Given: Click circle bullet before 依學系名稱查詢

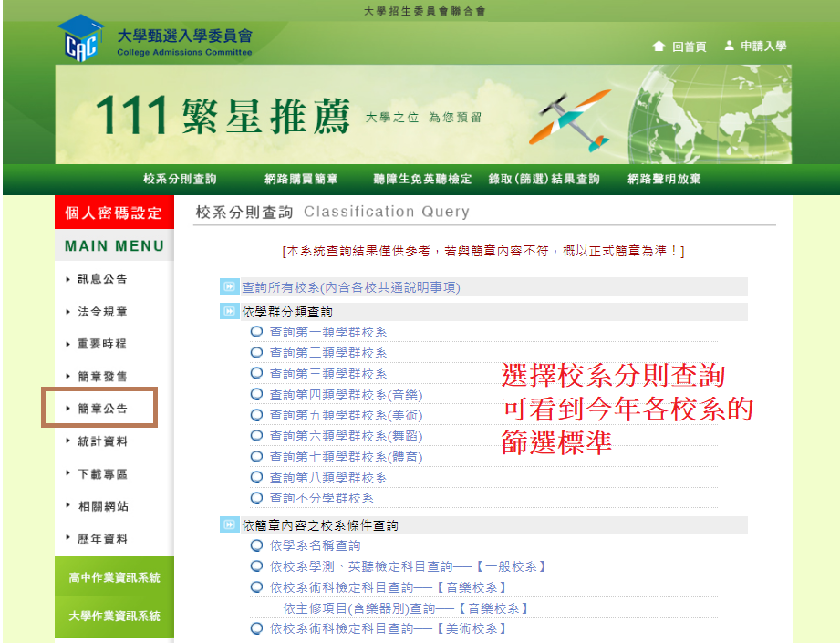Looking at the screenshot, I should pyautogui.click(x=256, y=545).
